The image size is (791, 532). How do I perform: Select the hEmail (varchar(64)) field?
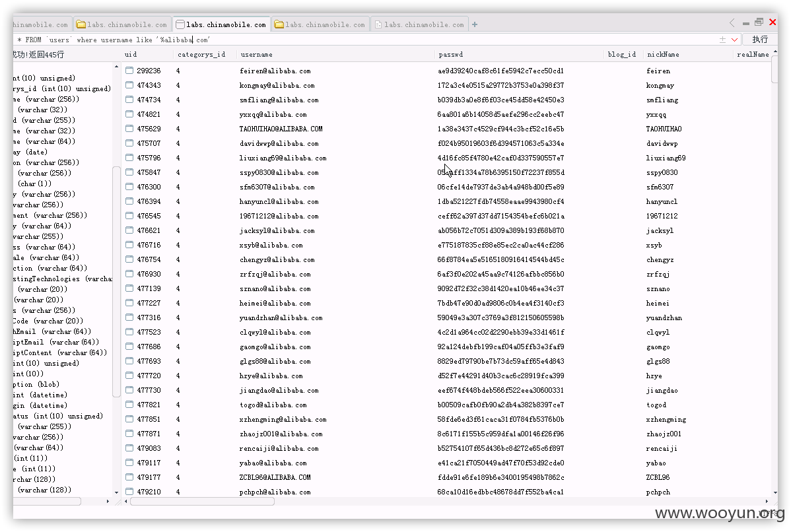(52, 332)
